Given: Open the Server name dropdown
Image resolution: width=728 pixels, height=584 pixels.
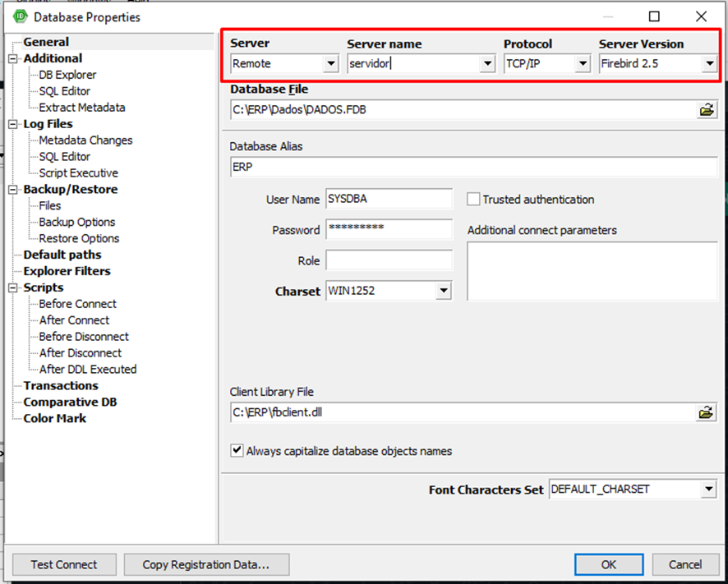Looking at the screenshot, I should click(487, 63).
